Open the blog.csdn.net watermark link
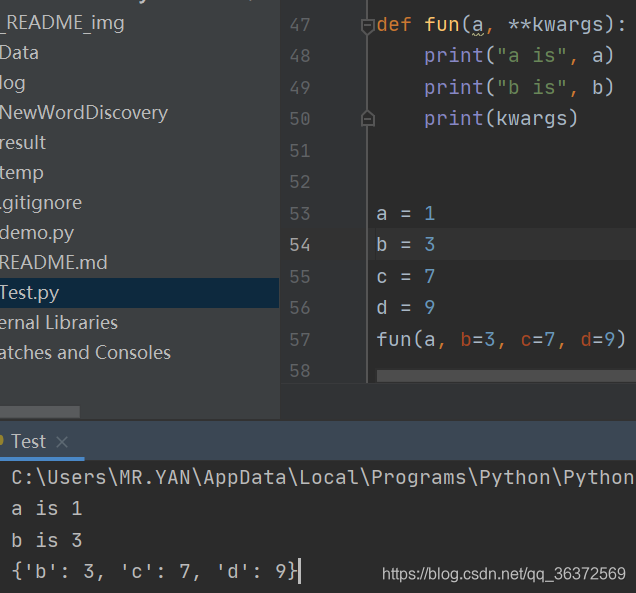Screen dimensions: 636x593 coord(504,574)
